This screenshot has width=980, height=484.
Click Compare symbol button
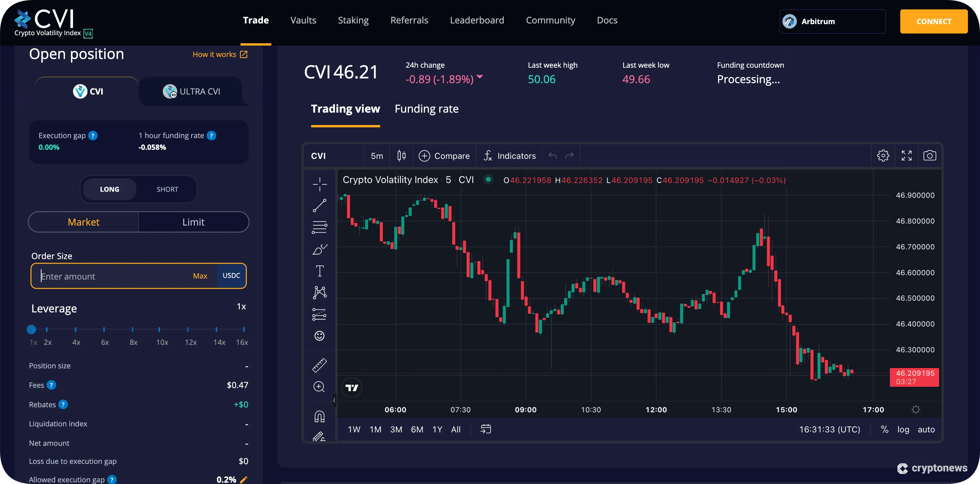[444, 156]
